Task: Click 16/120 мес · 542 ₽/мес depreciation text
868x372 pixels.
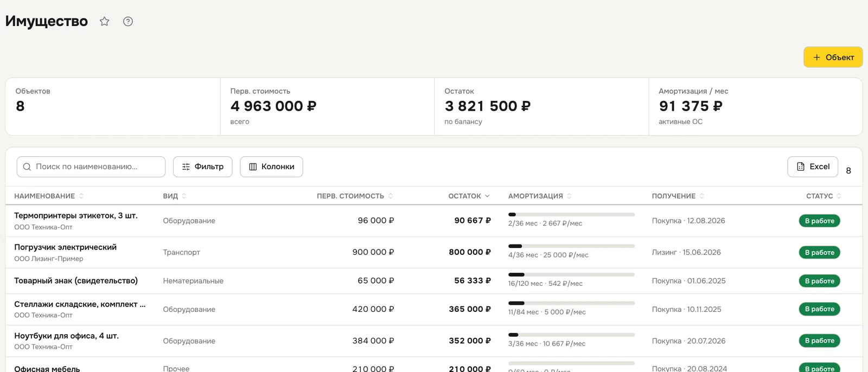Action: (545, 284)
